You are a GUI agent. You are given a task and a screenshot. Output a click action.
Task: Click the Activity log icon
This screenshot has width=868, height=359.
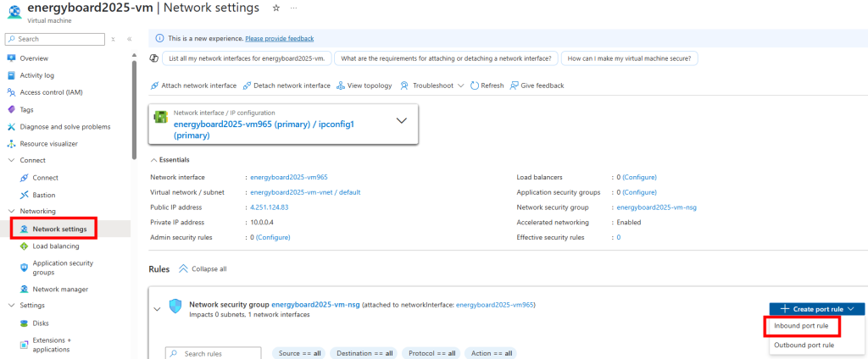(x=11, y=75)
